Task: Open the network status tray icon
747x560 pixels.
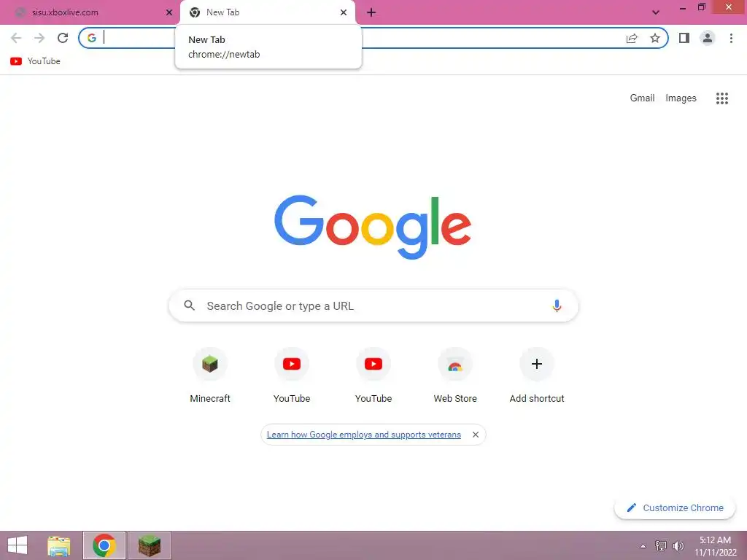Action: tap(661, 546)
